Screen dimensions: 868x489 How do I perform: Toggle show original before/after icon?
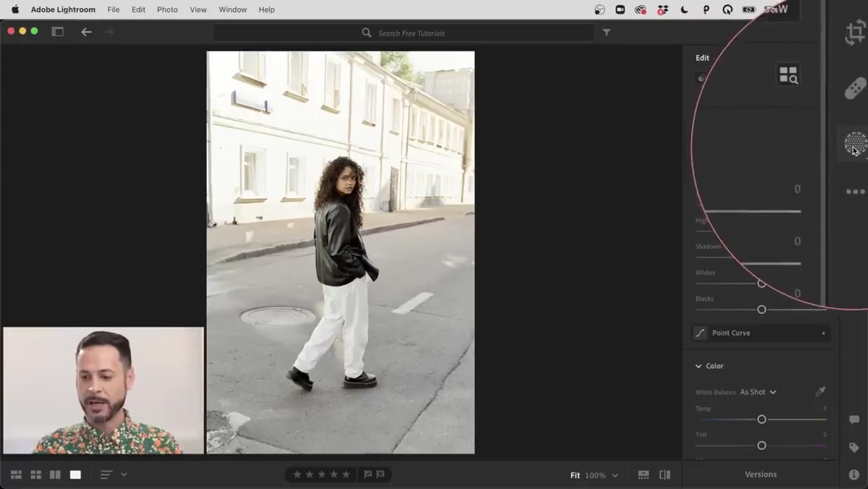(665, 475)
